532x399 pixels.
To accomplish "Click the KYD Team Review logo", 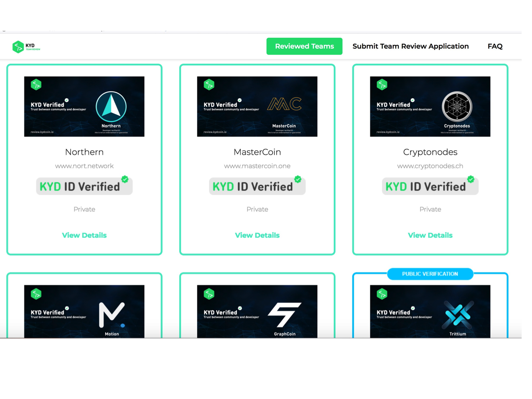I will (26, 47).
